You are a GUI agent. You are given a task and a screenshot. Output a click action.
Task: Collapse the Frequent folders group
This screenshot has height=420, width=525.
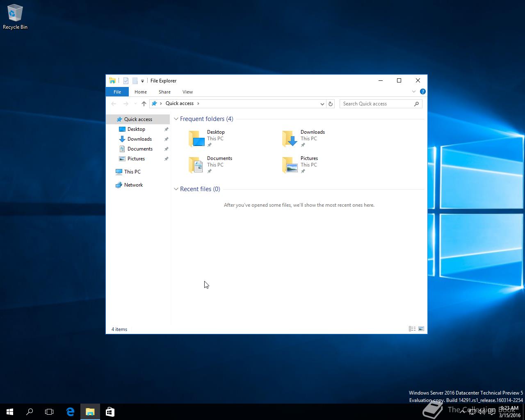point(176,119)
